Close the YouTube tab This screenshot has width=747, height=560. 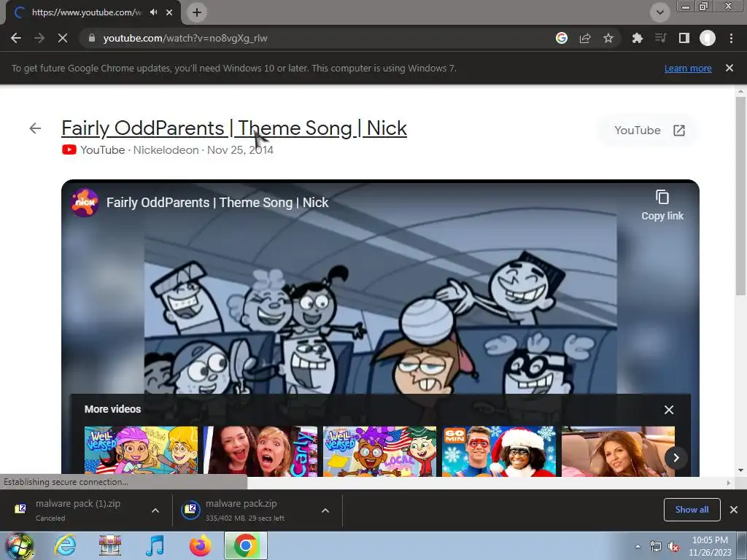169,12
